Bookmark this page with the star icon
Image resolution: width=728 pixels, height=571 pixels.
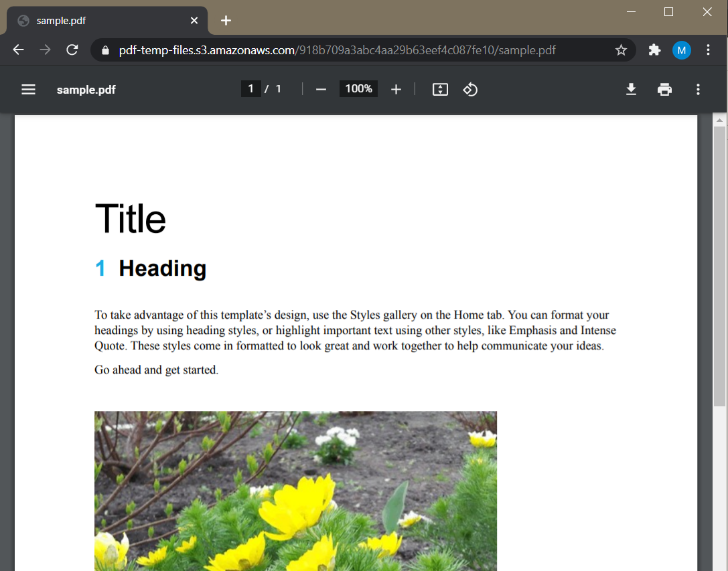pos(621,50)
